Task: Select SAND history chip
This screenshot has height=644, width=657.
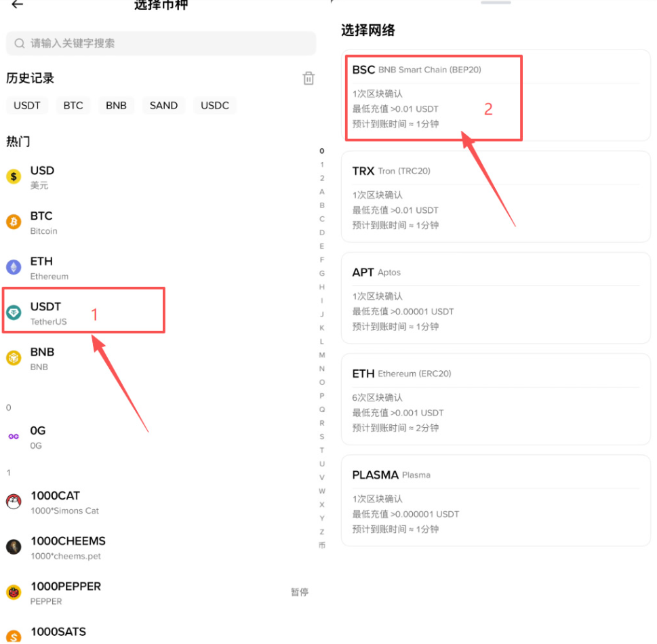Action: pyautogui.click(x=164, y=105)
